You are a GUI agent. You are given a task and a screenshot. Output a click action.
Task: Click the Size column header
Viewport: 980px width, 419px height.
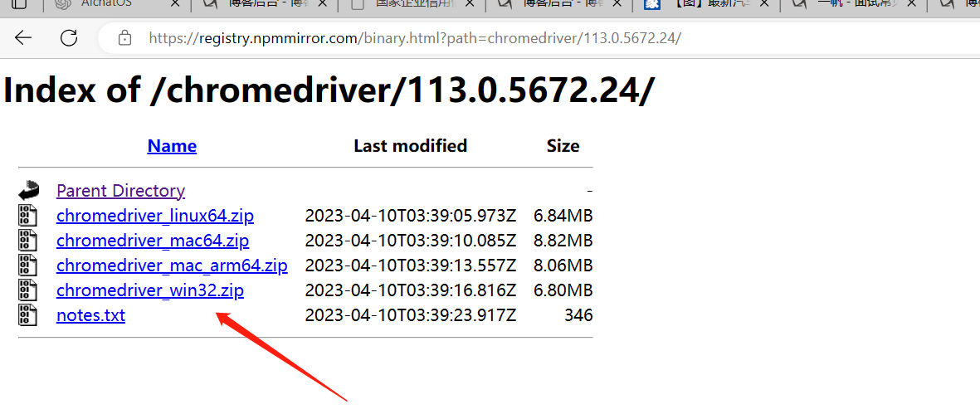563,146
